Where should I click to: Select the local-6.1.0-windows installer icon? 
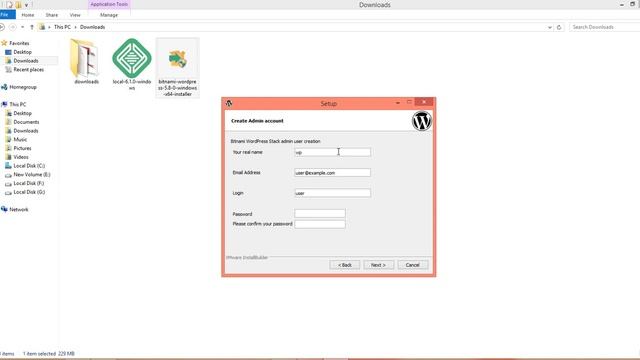pyautogui.click(x=132, y=58)
